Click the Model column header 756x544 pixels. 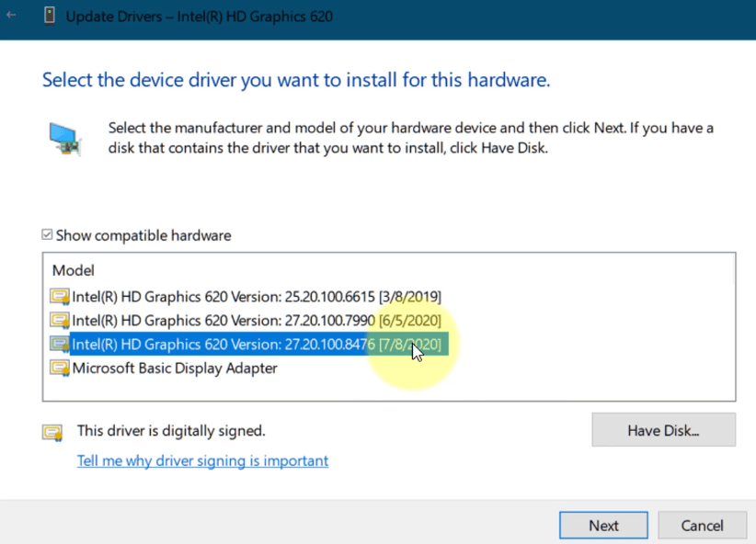74,270
